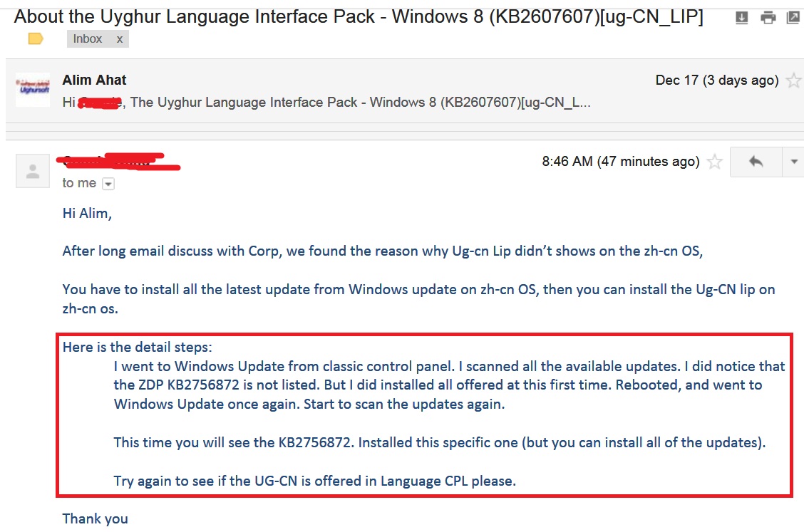Star the 8:46 AM message
This screenshot has width=804, height=532.
coord(714,162)
